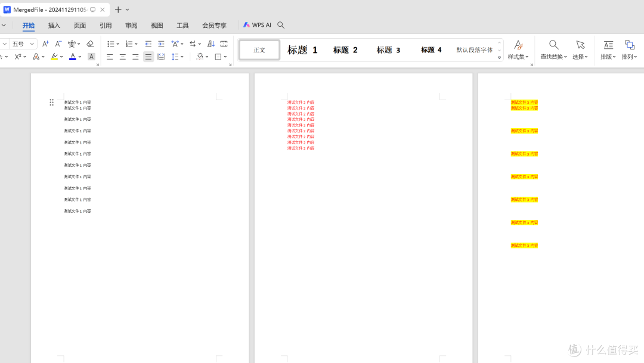Apply blue font color A

[x=73, y=57]
